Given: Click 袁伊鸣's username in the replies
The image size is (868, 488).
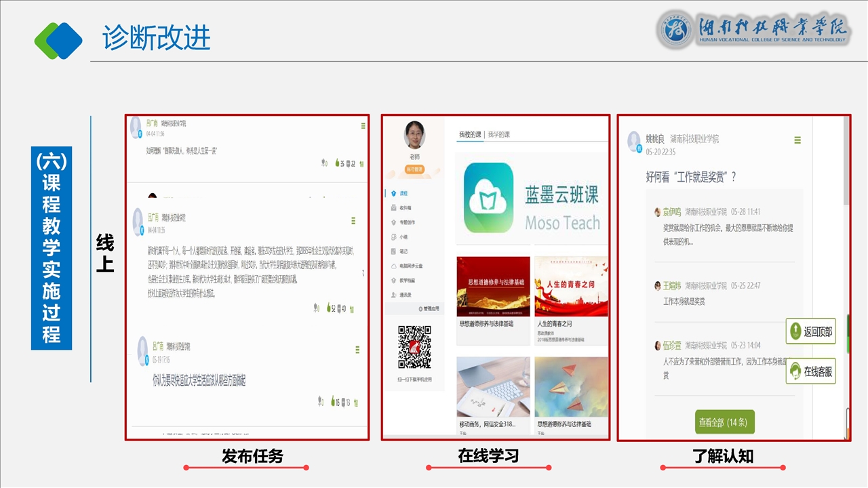Looking at the screenshot, I should tap(672, 212).
